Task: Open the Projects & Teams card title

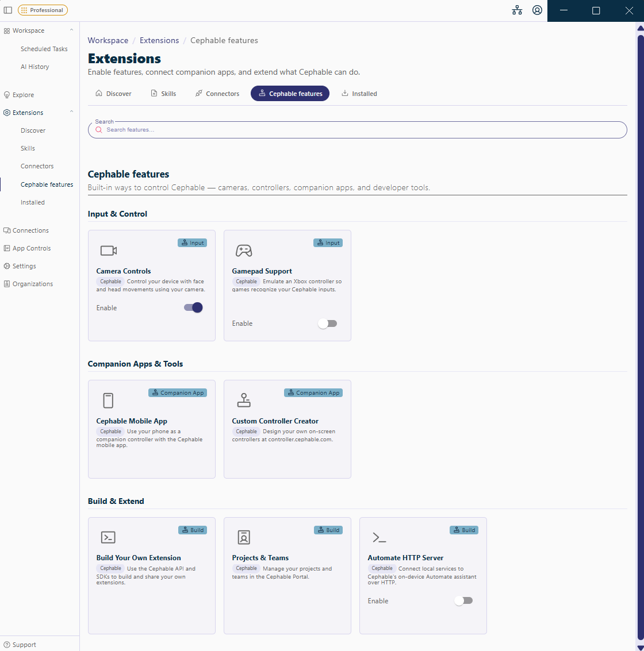Action: coord(260,558)
